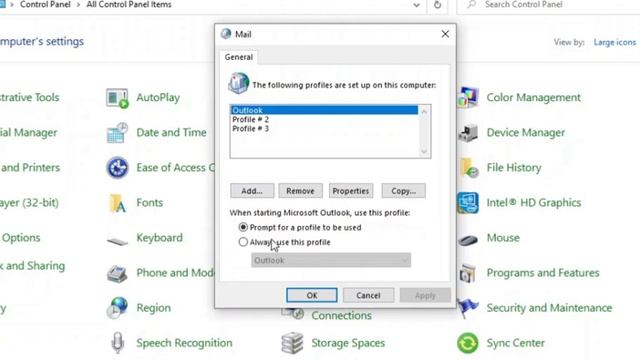Open the Security and Maintenance flag icon
The width and height of the screenshot is (640, 360).
pos(468,308)
